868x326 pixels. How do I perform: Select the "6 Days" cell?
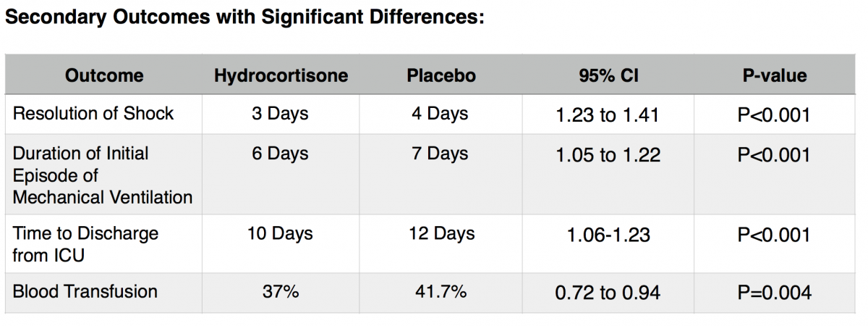coord(281,154)
